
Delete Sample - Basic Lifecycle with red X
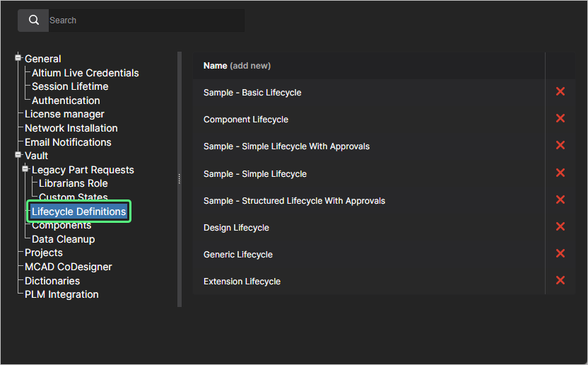tap(560, 92)
